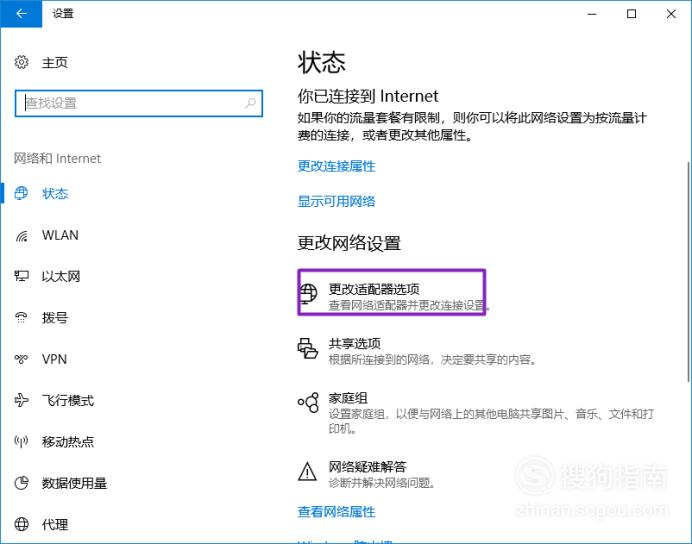Open the 更改连接属性 link

click(x=336, y=166)
